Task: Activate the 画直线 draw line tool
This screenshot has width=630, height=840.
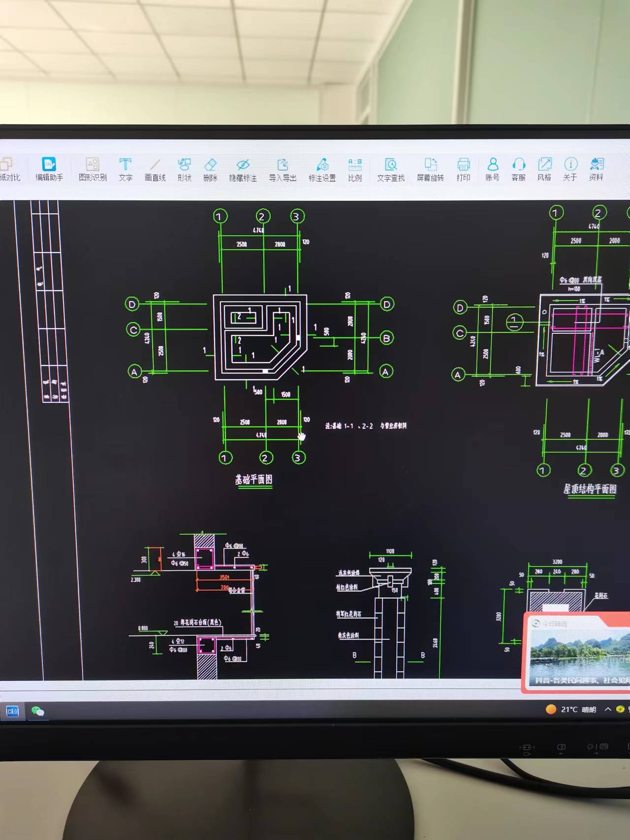Action: coord(155,169)
